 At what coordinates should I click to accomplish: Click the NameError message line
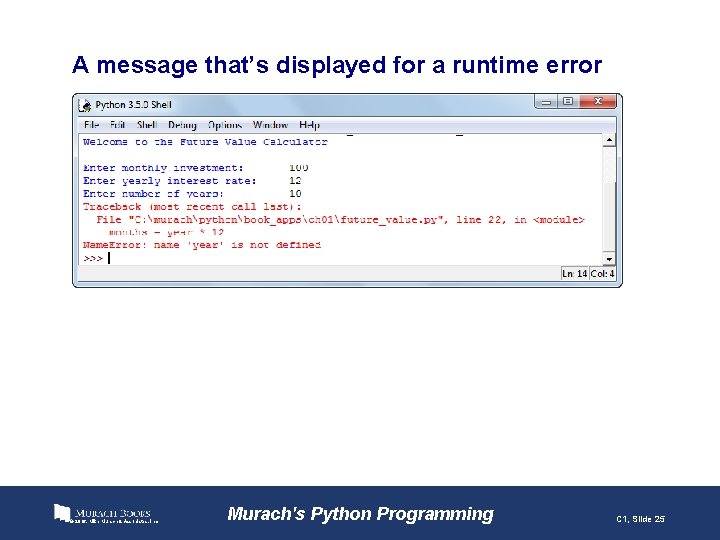[202, 245]
